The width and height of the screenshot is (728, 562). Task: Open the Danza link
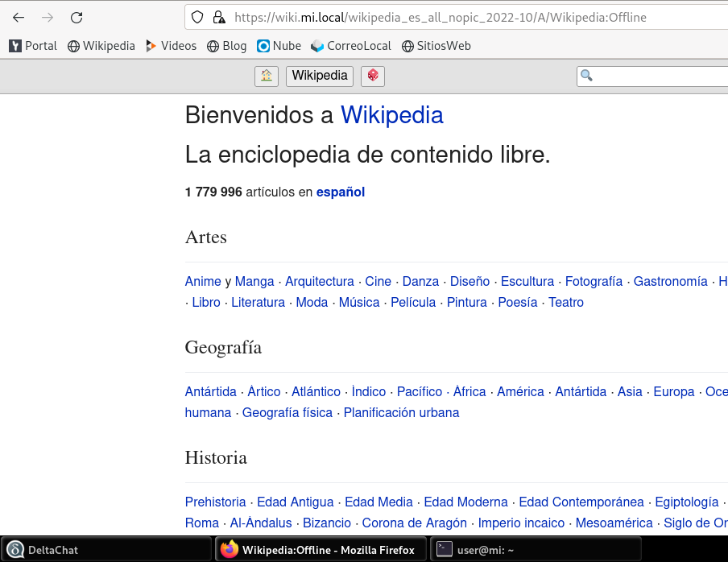tap(420, 281)
